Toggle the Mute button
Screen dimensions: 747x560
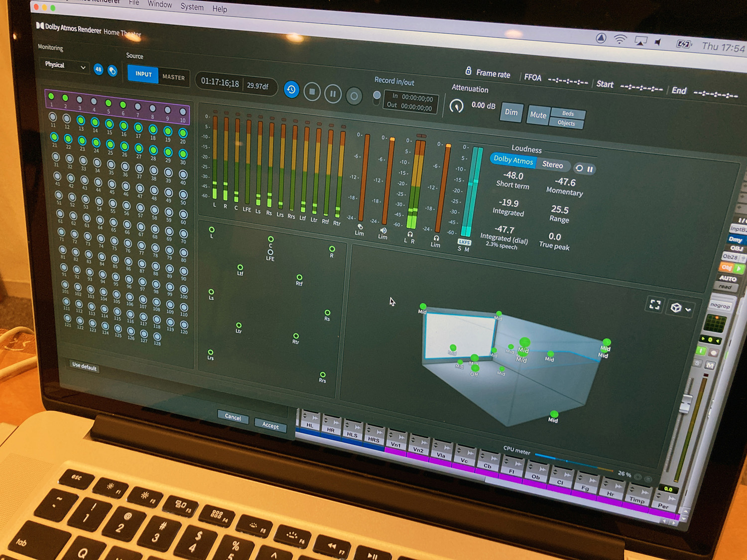click(x=538, y=115)
